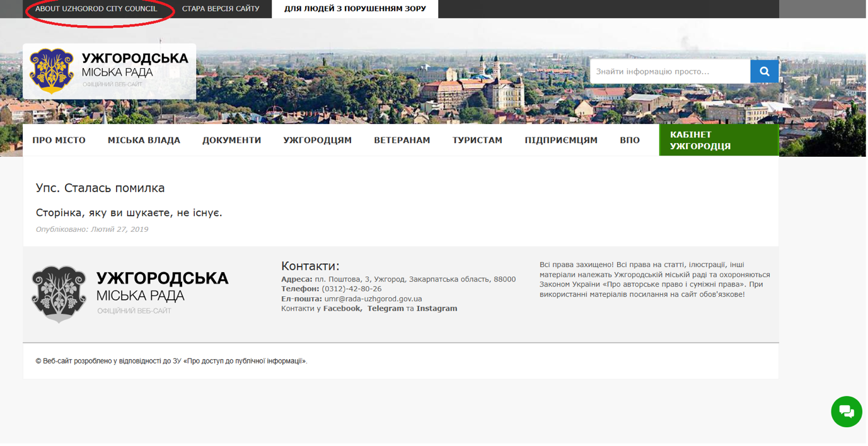
Task: Expand the Ужгородцям menu item
Action: (x=318, y=140)
